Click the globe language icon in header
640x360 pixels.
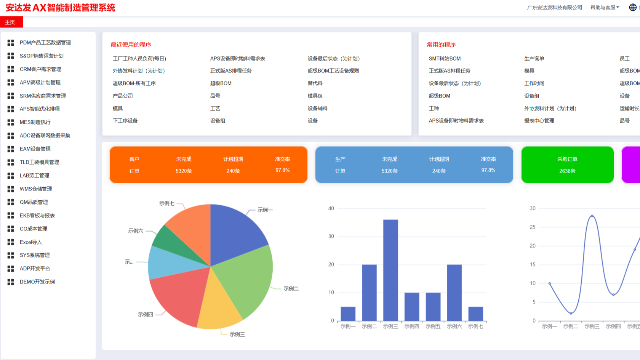(x=633, y=7)
